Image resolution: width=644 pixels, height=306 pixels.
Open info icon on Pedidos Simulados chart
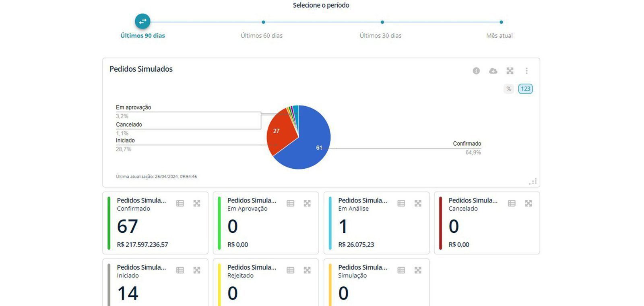coord(476,71)
